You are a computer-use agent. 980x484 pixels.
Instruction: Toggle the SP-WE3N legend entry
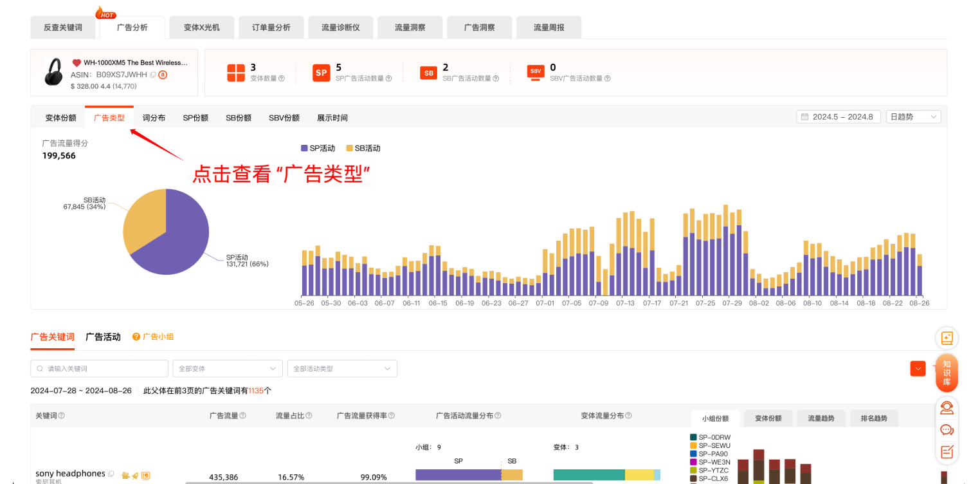point(711,462)
